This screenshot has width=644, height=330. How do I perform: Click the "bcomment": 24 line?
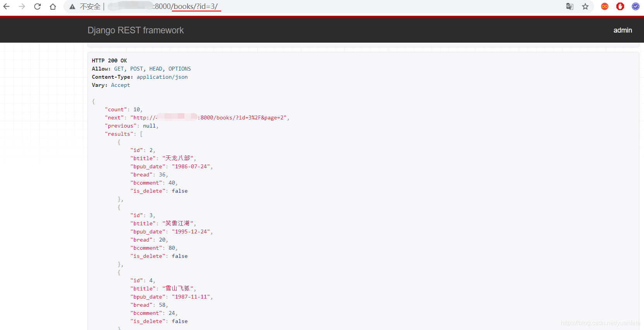(154, 313)
